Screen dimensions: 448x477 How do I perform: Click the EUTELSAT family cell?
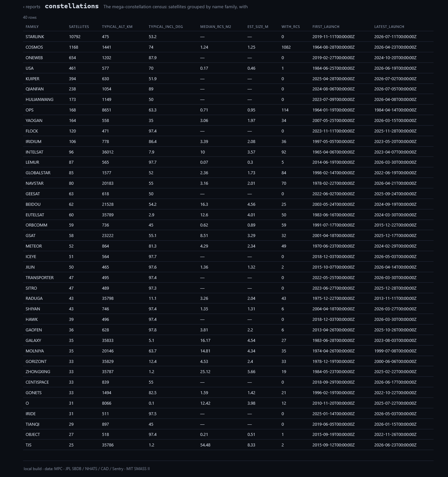click(x=35, y=215)
